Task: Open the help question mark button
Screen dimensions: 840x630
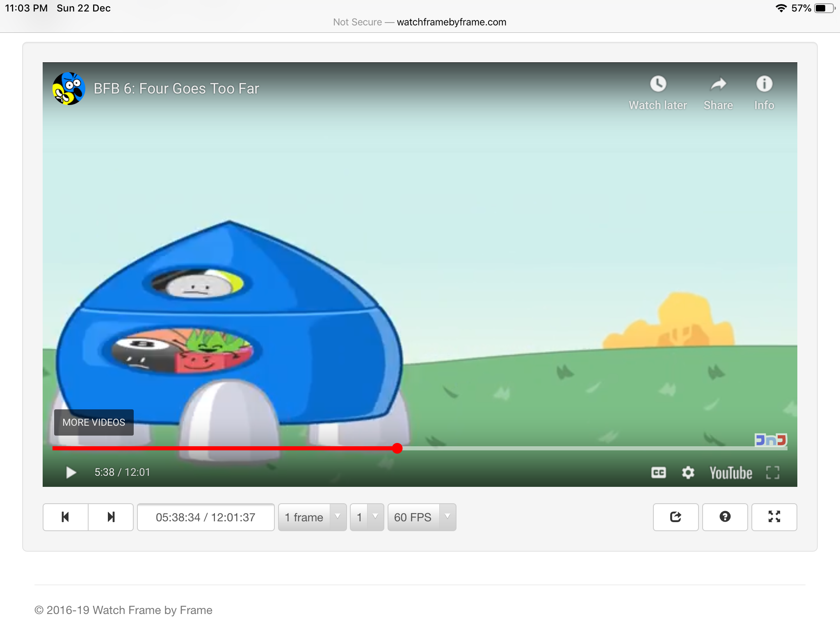Action: pos(725,517)
